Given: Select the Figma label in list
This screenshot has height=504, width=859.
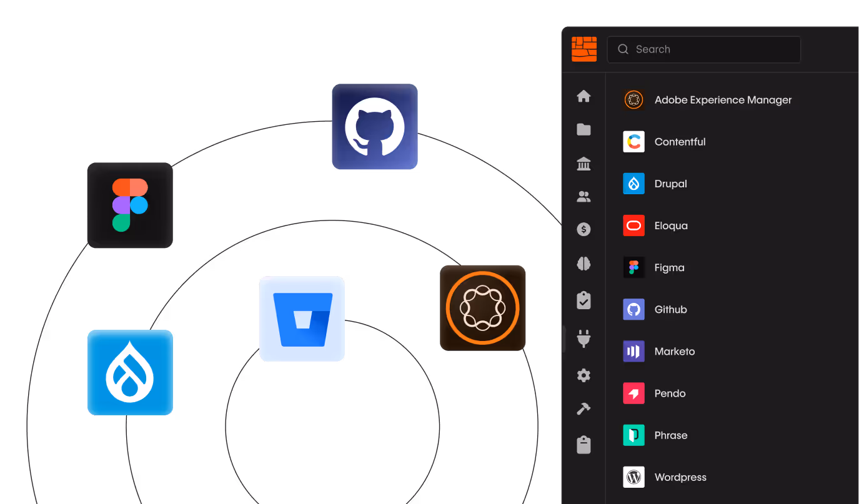Looking at the screenshot, I should point(669,267).
